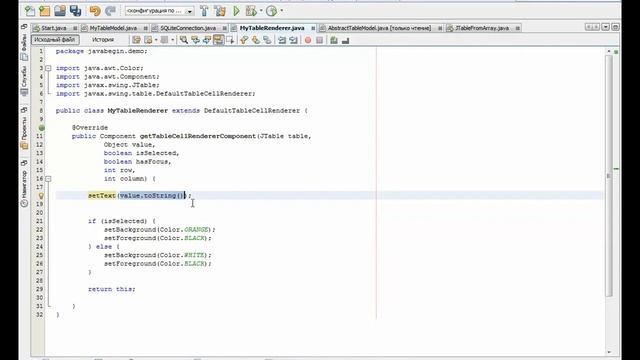Run the project with the green arrow
Screen dimensions: 640x360
coord(236,11)
